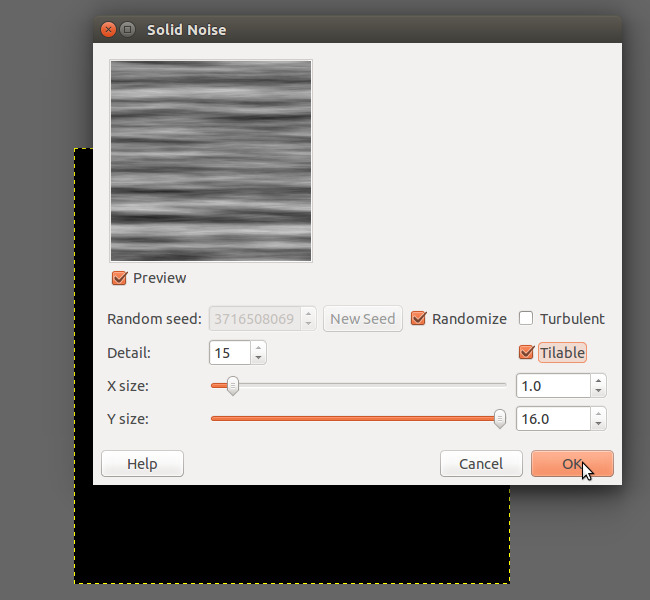
Task: Click the X size slider handle
Action: [x=233, y=386]
